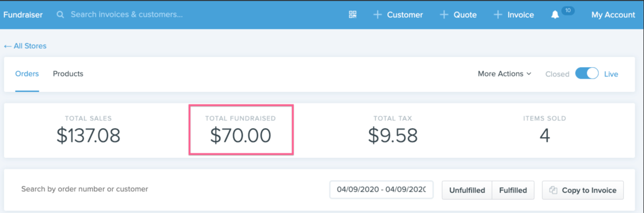Viewport: 644px width, 213px height.
Task: Select the Unfulfilled filter
Action: click(x=467, y=190)
